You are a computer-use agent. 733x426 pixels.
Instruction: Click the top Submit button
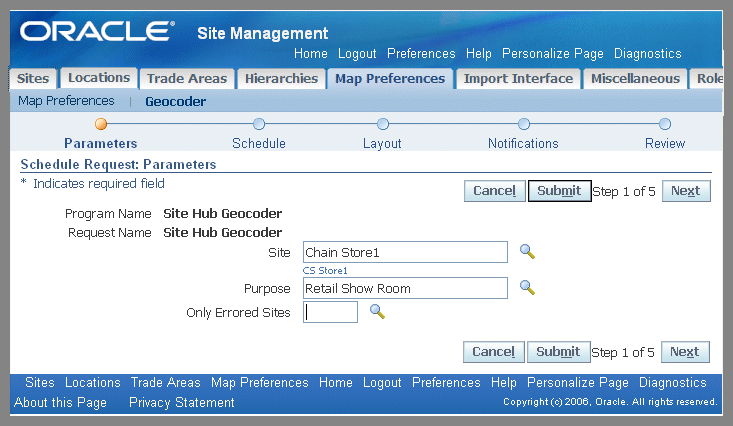tap(559, 191)
